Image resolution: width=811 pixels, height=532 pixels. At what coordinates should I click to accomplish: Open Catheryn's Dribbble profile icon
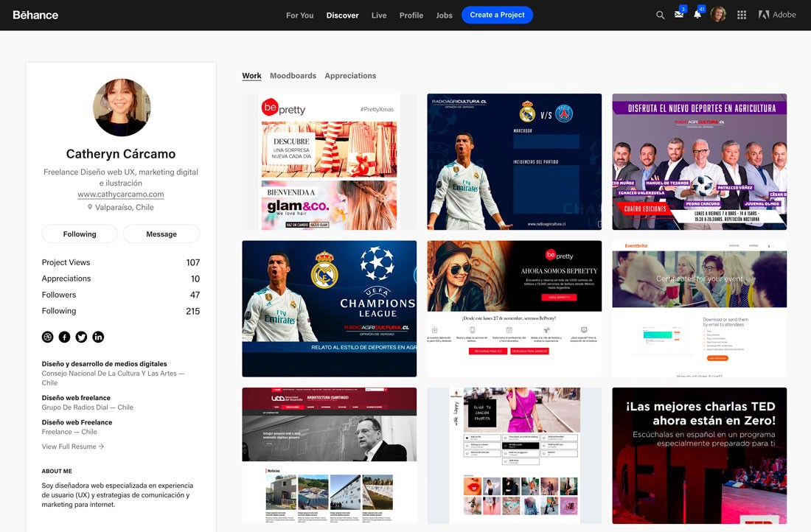click(x=48, y=337)
